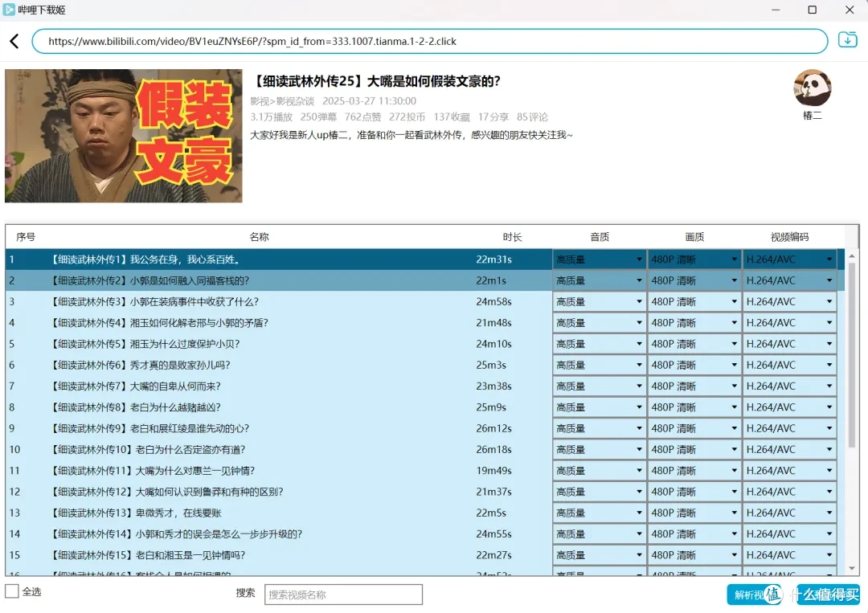Viewport: 868px width, 613px height.
Task: Minimize the 哔哩下载姬 window
Action: pyautogui.click(x=776, y=10)
